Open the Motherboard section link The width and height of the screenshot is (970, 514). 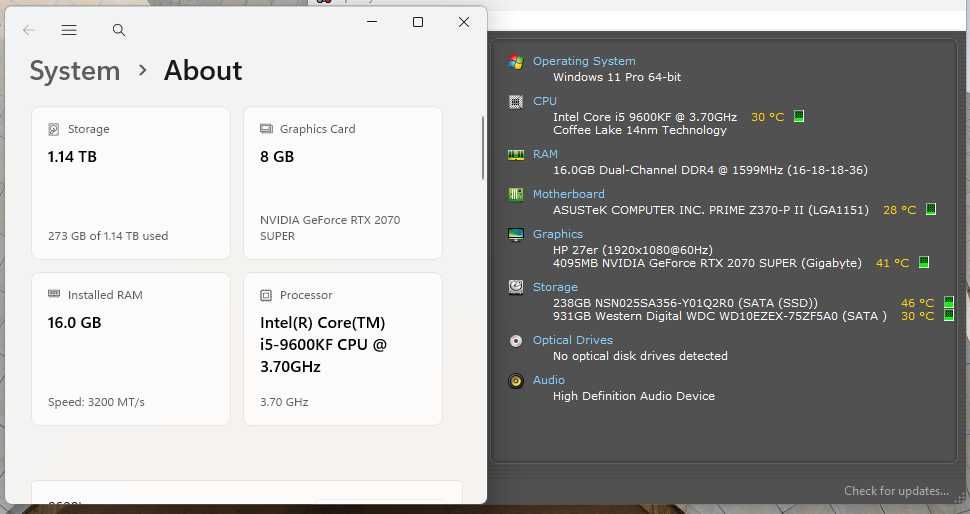pyautogui.click(x=568, y=194)
